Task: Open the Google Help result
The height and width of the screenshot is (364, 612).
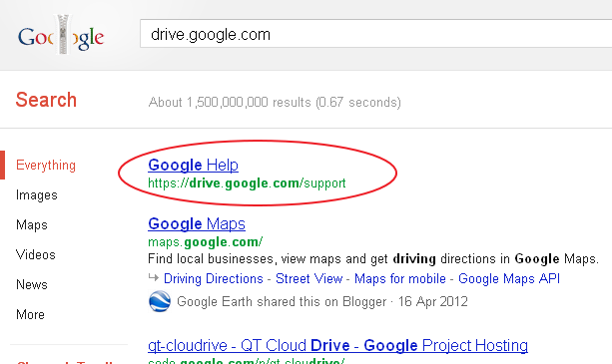Action: click(x=193, y=165)
